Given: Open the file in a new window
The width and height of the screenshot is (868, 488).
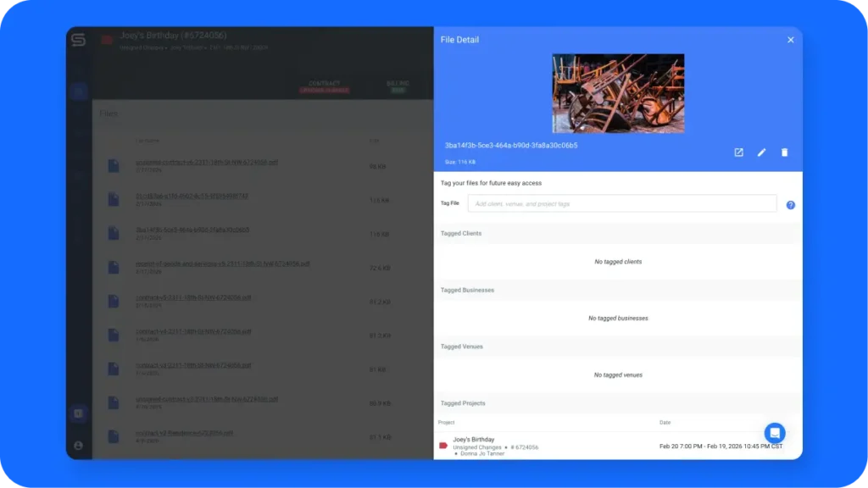Looking at the screenshot, I should 738,152.
